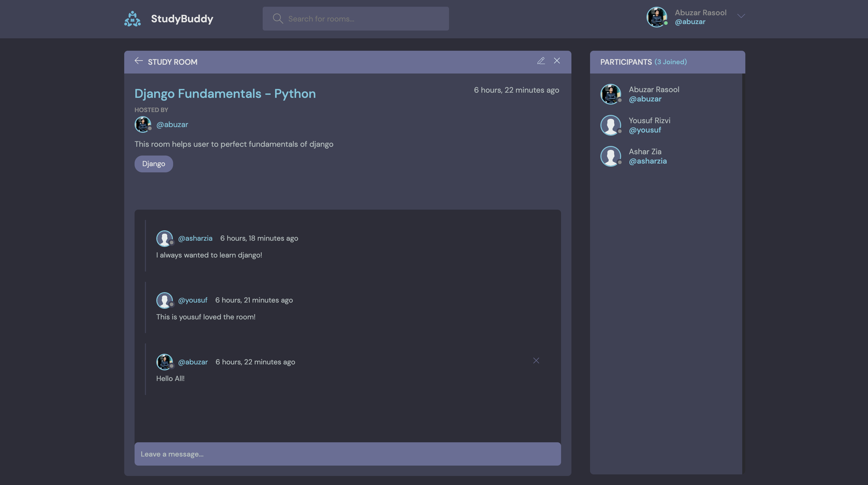Viewport: 868px width, 485px height.
Task: Click the StudyBuddy logo icon
Action: [133, 19]
